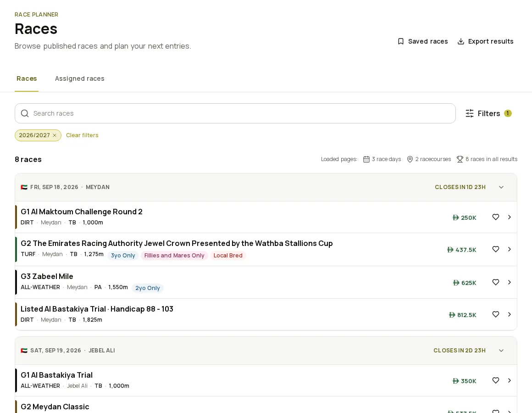Toggle heart on G3 Zabeel Mile

coord(496,282)
